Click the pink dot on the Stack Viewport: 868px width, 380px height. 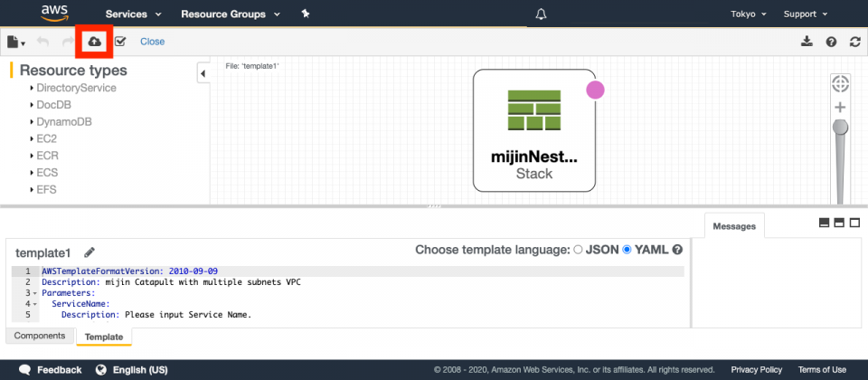point(595,90)
